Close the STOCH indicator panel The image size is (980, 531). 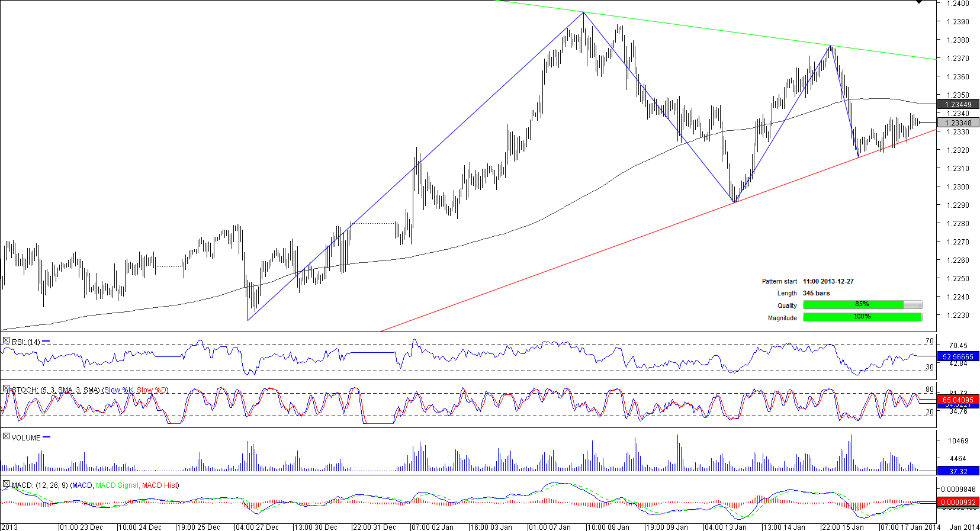click(6, 389)
